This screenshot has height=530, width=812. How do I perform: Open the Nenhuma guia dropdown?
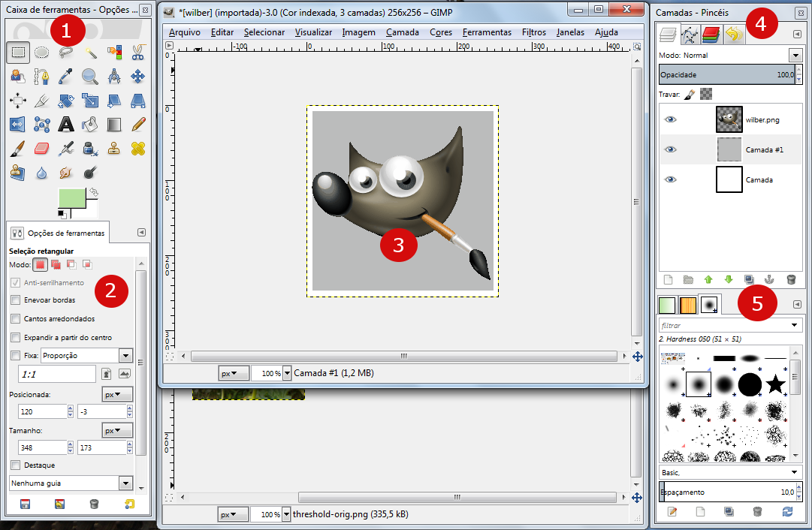click(x=125, y=483)
